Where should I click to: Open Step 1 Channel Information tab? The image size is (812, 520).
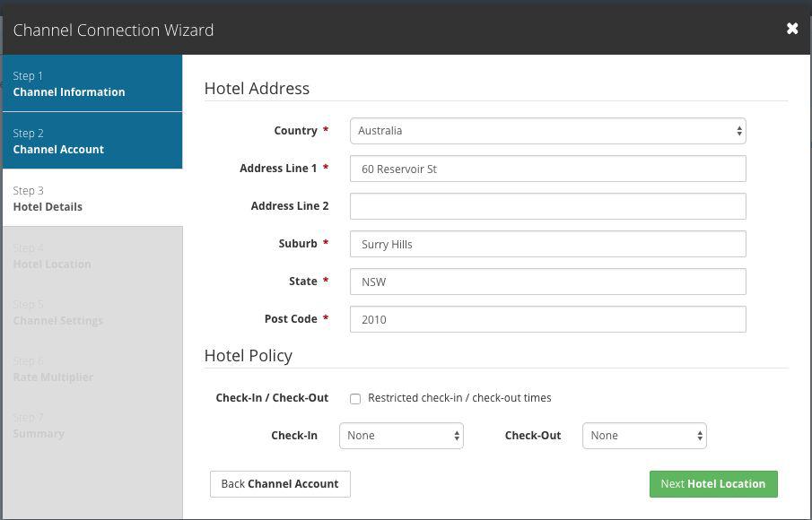tap(92, 83)
